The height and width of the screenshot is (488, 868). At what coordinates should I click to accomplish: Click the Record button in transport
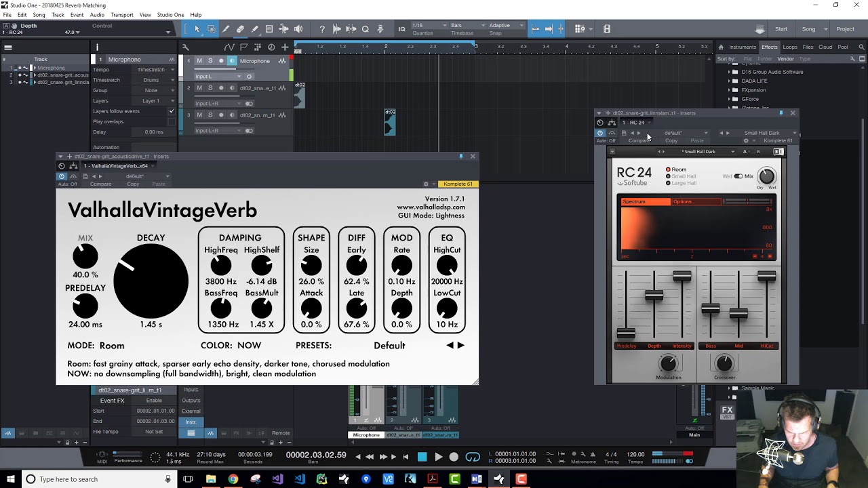[x=454, y=457]
